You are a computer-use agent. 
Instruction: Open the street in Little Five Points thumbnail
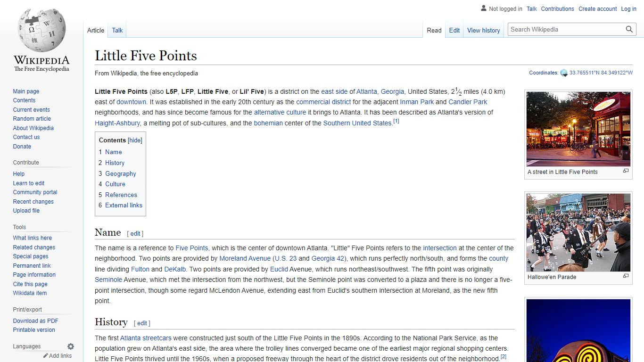578,129
